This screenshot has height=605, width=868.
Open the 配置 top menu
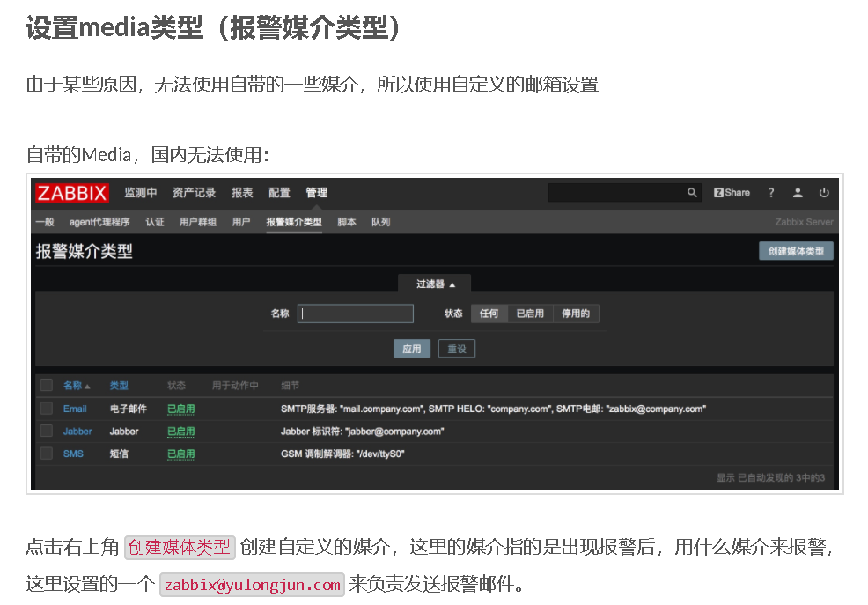click(x=279, y=193)
